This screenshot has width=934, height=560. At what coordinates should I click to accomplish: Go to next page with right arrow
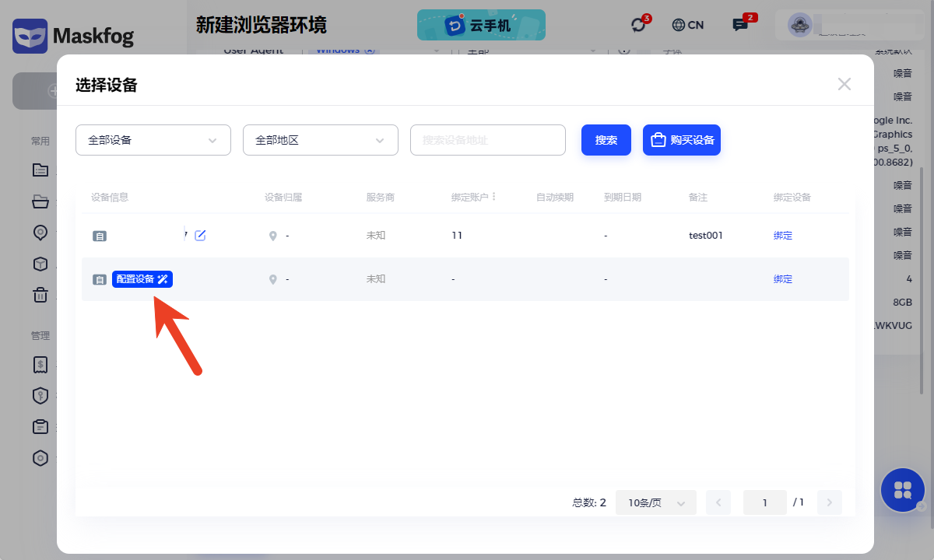click(830, 502)
